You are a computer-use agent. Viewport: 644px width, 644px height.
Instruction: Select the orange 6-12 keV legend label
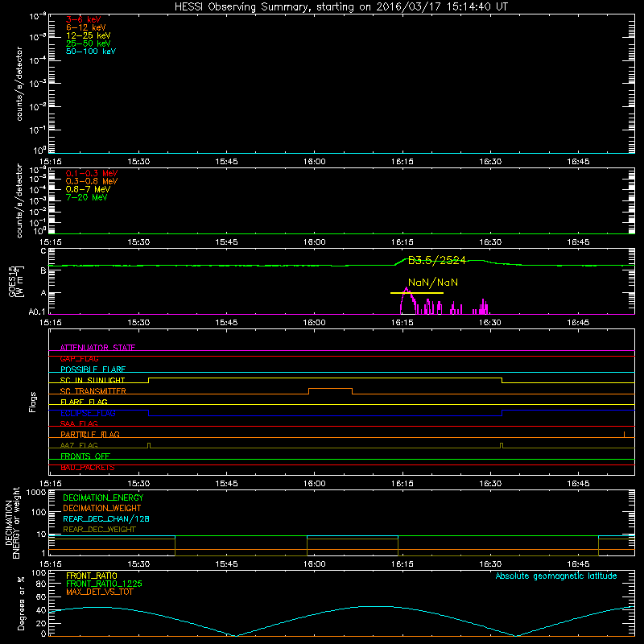click(x=86, y=27)
